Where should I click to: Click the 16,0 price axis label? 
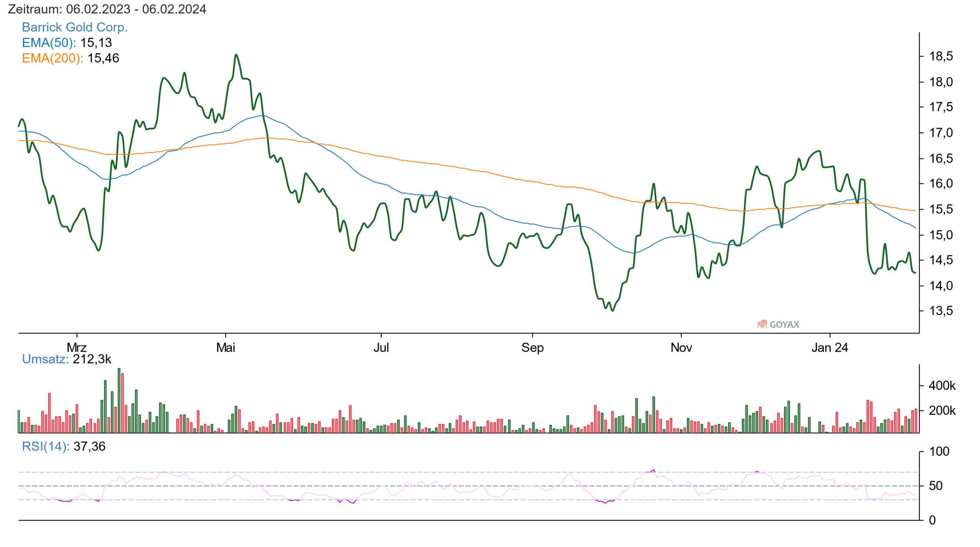pyautogui.click(x=941, y=184)
